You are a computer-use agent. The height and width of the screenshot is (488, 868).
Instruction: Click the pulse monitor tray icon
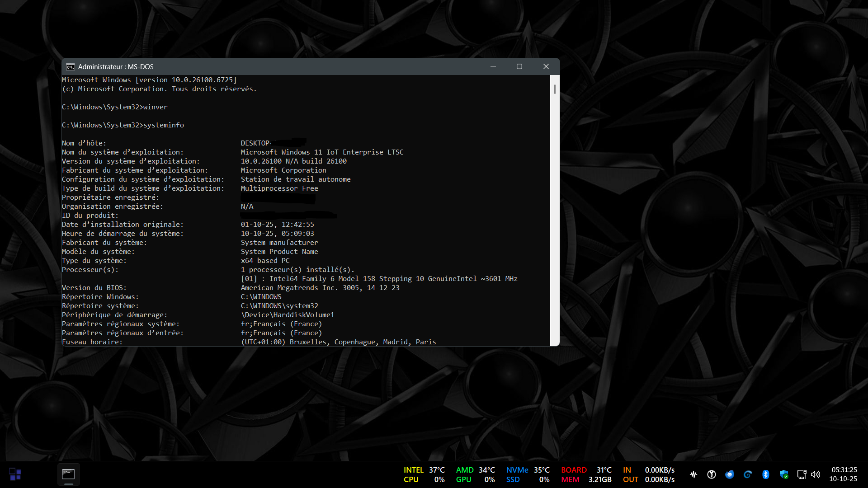pos(693,474)
